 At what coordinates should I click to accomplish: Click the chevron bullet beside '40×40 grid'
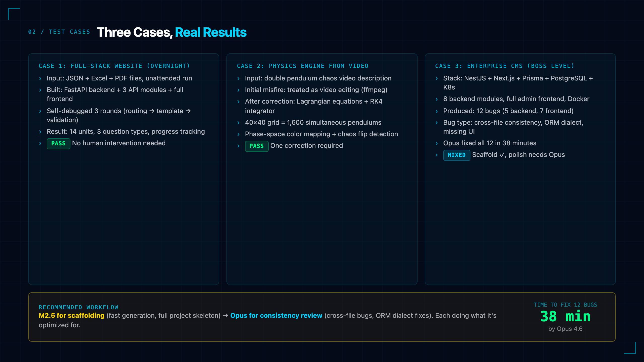point(238,123)
